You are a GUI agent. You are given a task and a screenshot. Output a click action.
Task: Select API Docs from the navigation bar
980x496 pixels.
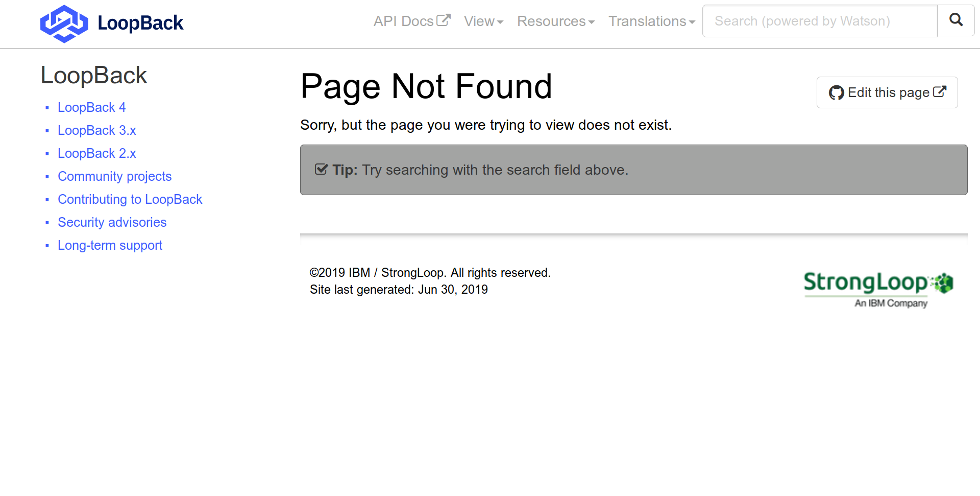404,21
